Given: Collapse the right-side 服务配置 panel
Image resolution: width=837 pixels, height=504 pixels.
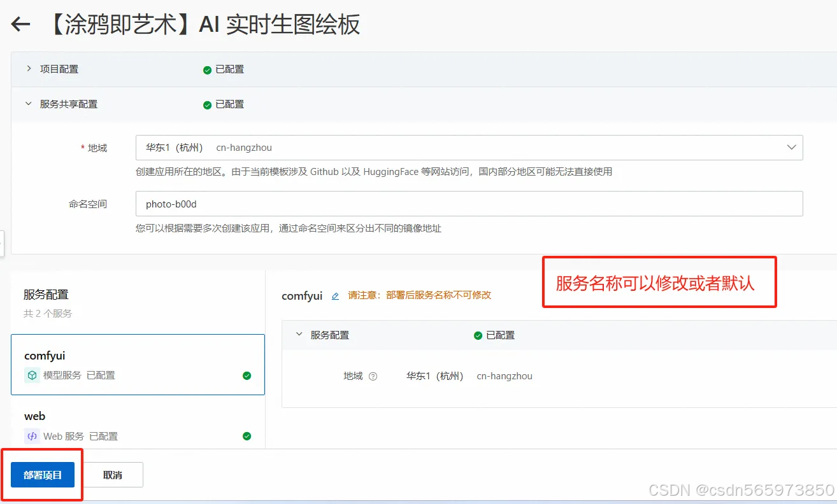Looking at the screenshot, I should (x=298, y=335).
